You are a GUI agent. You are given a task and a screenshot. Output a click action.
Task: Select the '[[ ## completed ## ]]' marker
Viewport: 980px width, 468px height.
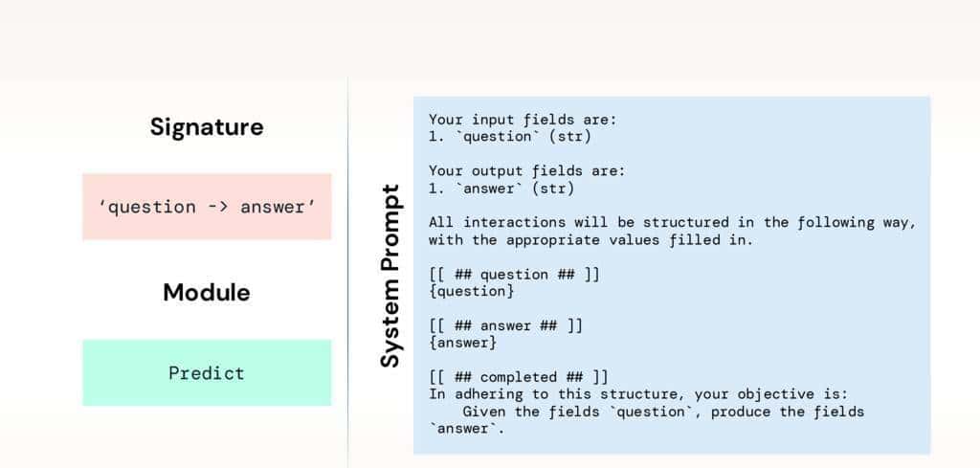[x=518, y=377]
